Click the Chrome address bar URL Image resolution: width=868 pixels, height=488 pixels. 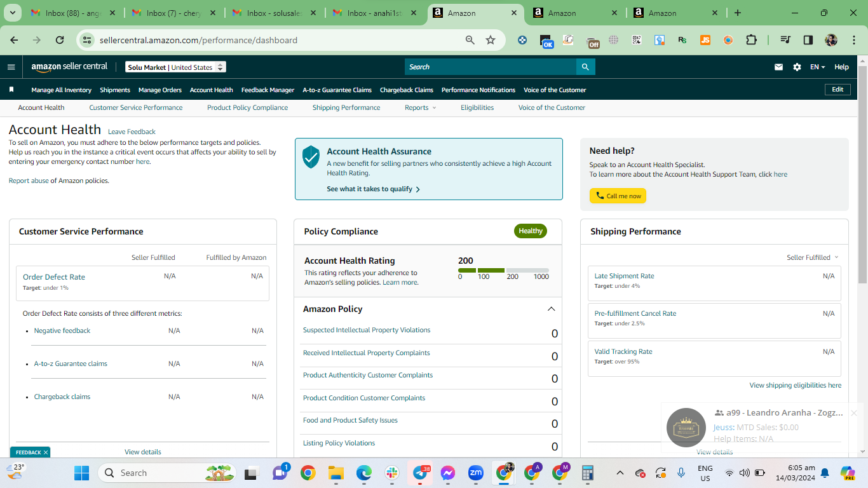(198, 40)
